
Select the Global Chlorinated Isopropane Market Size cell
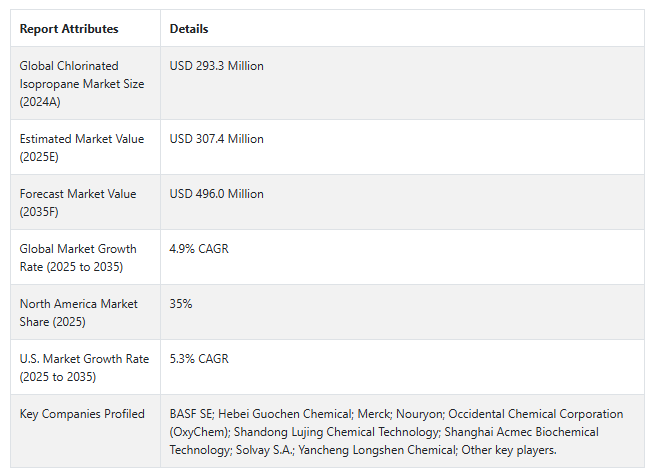82,84
